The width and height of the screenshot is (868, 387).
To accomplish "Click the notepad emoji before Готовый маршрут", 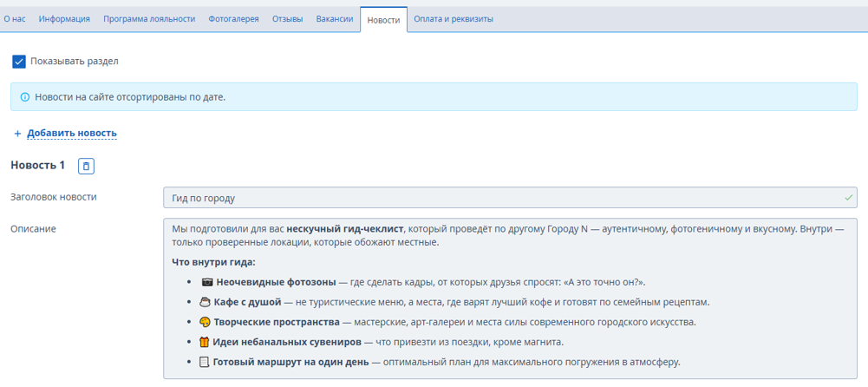I will pos(205,362).
